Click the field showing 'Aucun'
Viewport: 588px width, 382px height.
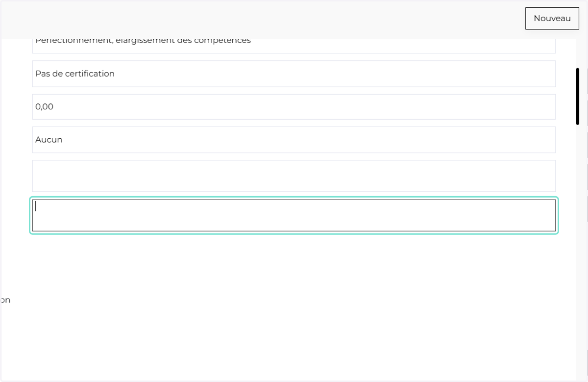294,140
